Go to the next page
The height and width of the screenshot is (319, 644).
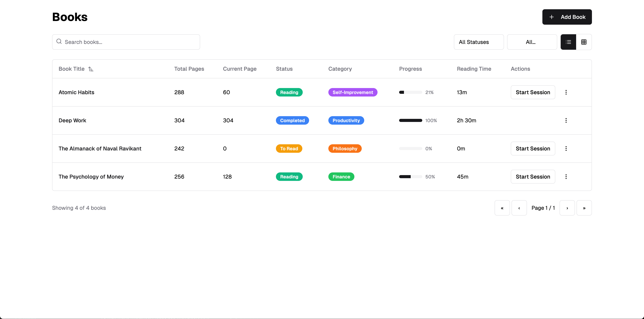(x=567, y=208)
